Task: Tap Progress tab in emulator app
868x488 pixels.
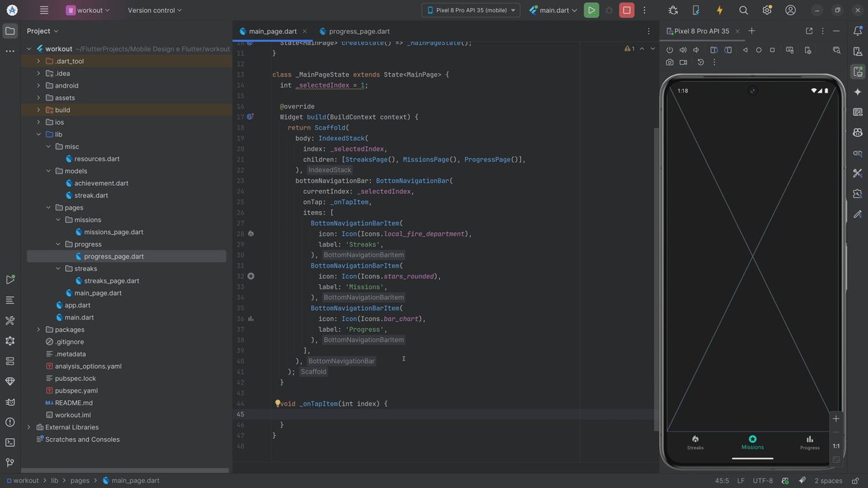Action: (809, 442)
